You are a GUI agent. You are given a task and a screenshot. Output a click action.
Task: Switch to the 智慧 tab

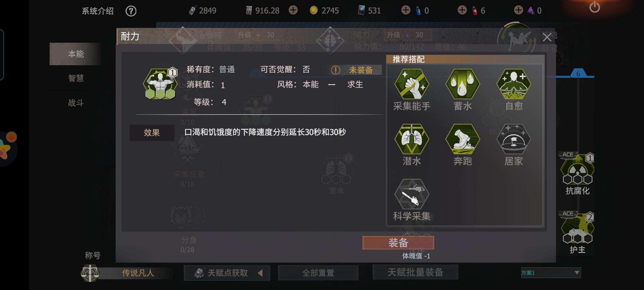coord(76,78)
